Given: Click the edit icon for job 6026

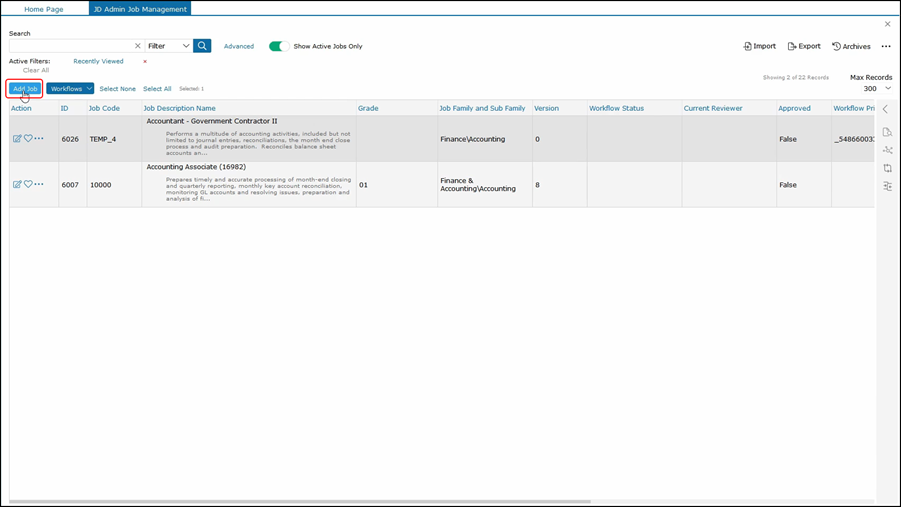Looking at the screenshot, I should click(17, 139).
